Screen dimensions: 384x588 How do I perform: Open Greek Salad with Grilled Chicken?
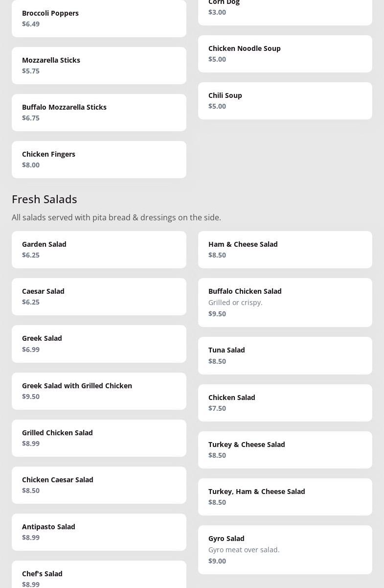[x=99, y=391]
